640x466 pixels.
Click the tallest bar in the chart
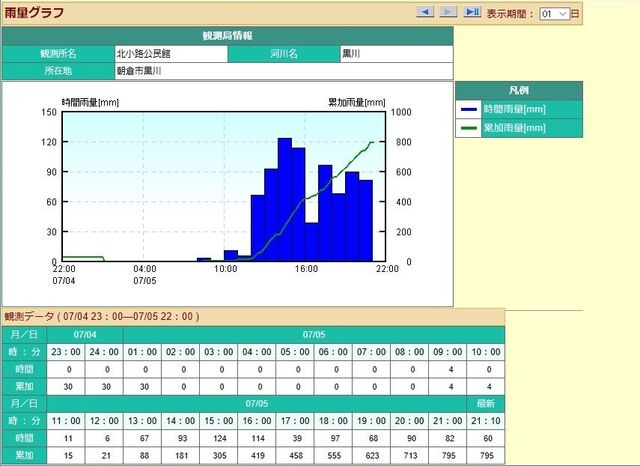point(285,200)
